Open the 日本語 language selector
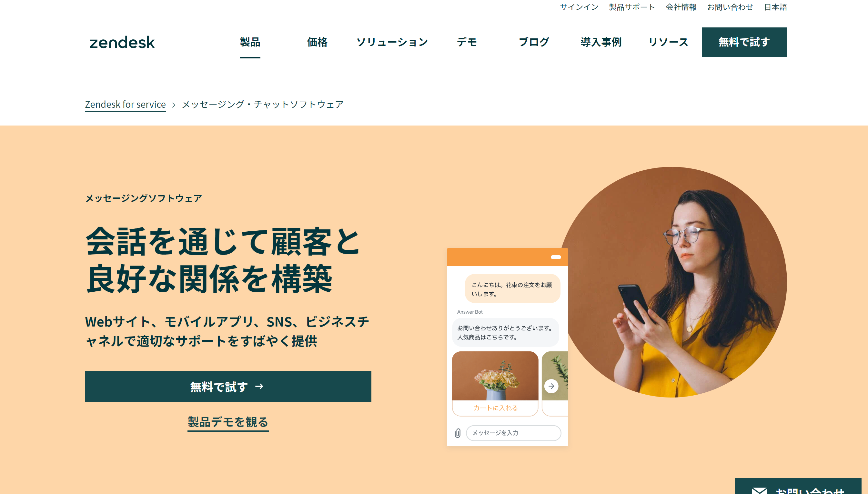Image resolution: width=868 pixels, height=494 pixels. pos(775,7)
